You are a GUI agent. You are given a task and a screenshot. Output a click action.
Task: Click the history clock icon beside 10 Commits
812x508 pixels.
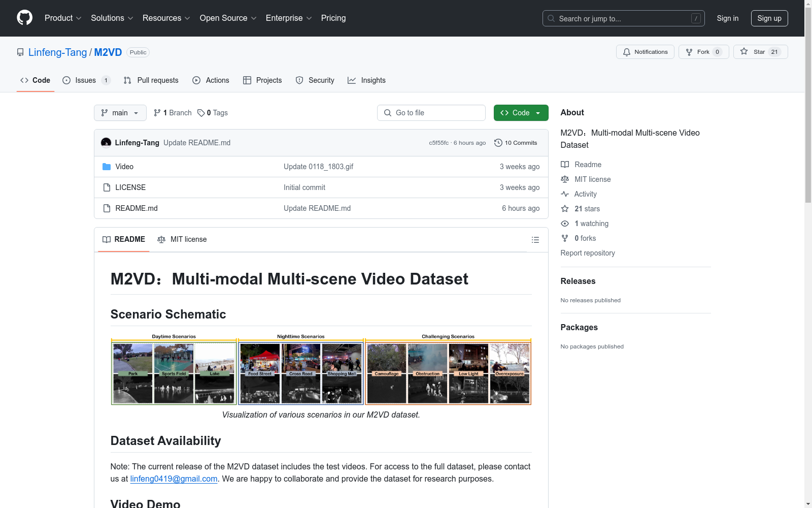(498, 143)
